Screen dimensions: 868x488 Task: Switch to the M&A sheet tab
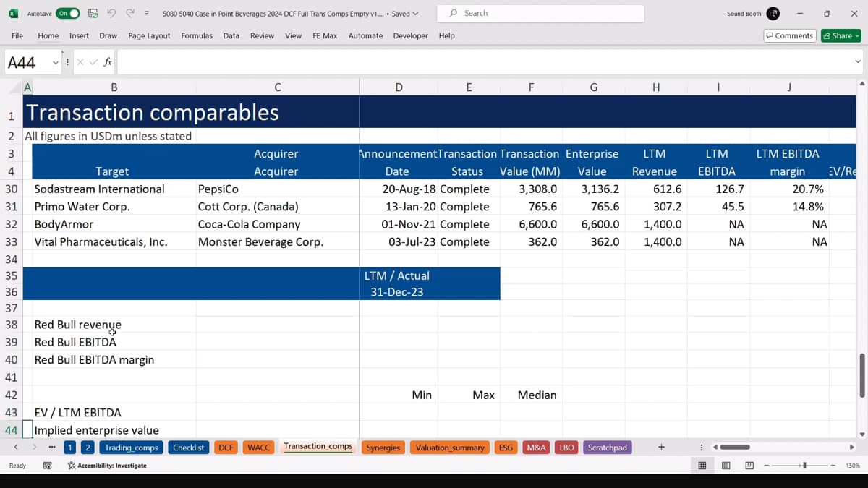536,448
